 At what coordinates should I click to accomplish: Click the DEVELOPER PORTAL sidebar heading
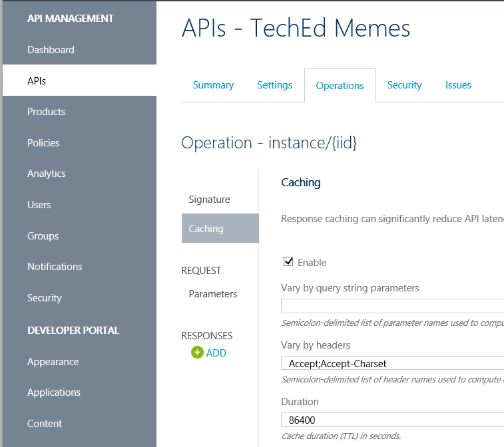(x=73, y=331)
